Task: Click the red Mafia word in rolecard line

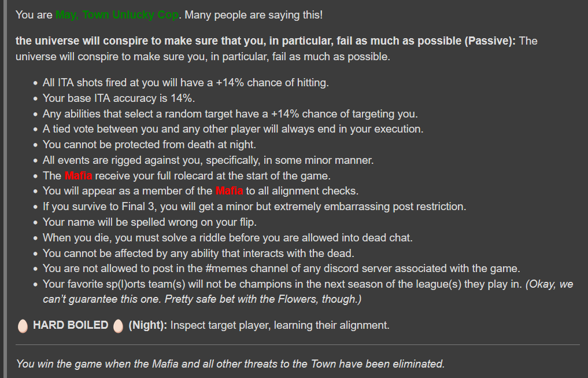Action: coord(79,175)
